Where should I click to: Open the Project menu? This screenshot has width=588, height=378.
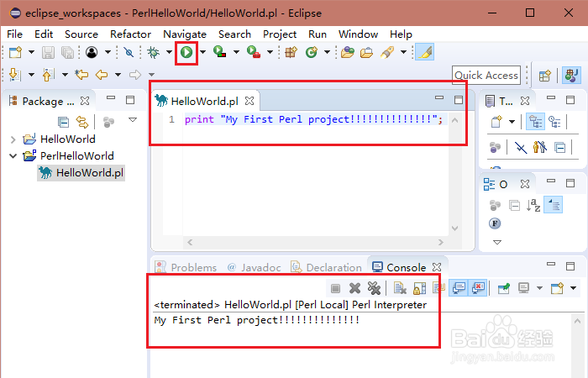[280, 34]
